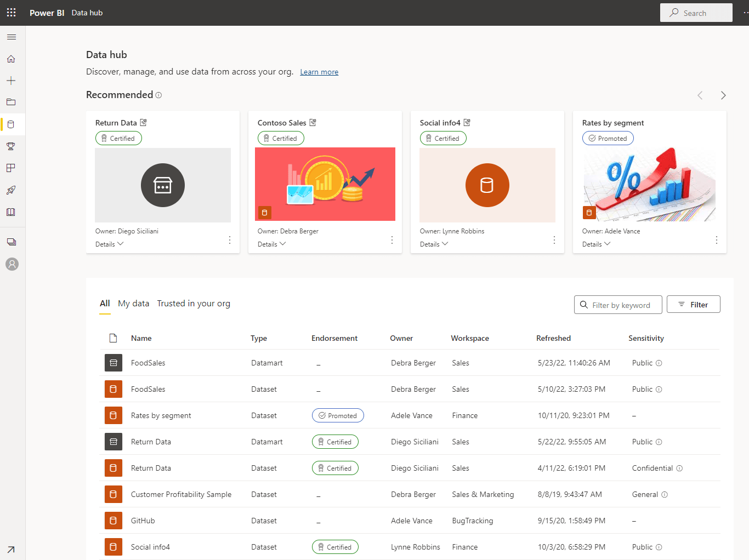Screen dimensions: 749x560
Task: Open the Apps panel from the sidebar
Action: coord(11,168)
